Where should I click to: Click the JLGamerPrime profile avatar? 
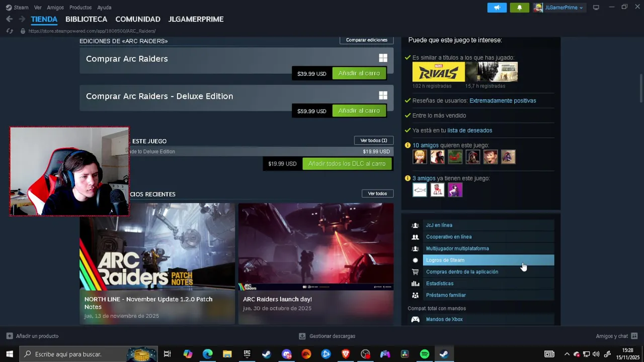coord(538,8)
